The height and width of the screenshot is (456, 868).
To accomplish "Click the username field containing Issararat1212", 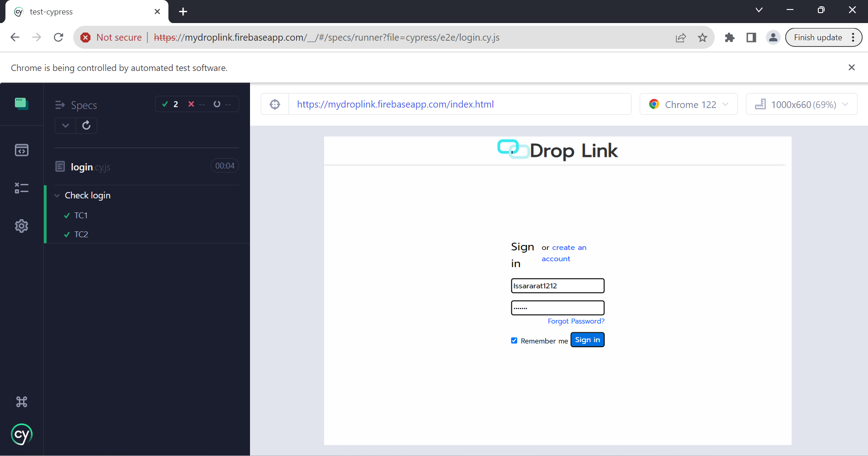I will coord(557,286).
